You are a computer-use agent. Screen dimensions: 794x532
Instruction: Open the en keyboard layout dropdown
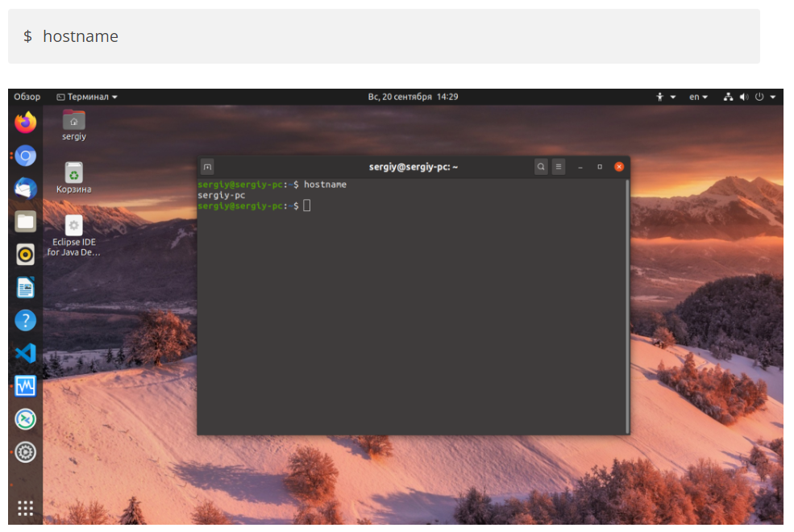pos(698,97)
